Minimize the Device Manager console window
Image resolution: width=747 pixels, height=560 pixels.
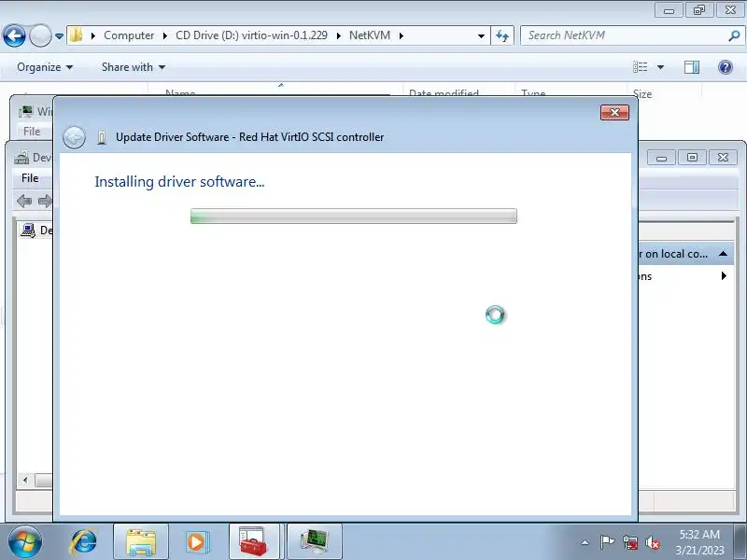661,158
